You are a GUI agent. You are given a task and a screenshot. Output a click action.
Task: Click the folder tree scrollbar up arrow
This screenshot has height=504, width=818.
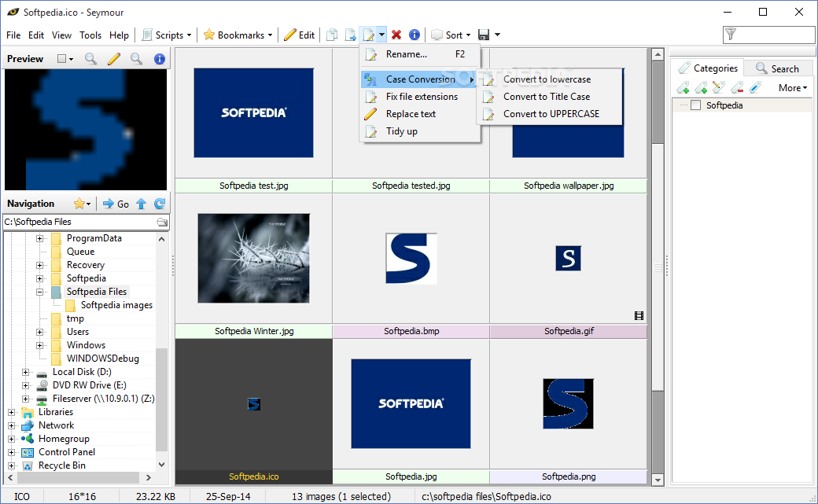tap(162, 239)
